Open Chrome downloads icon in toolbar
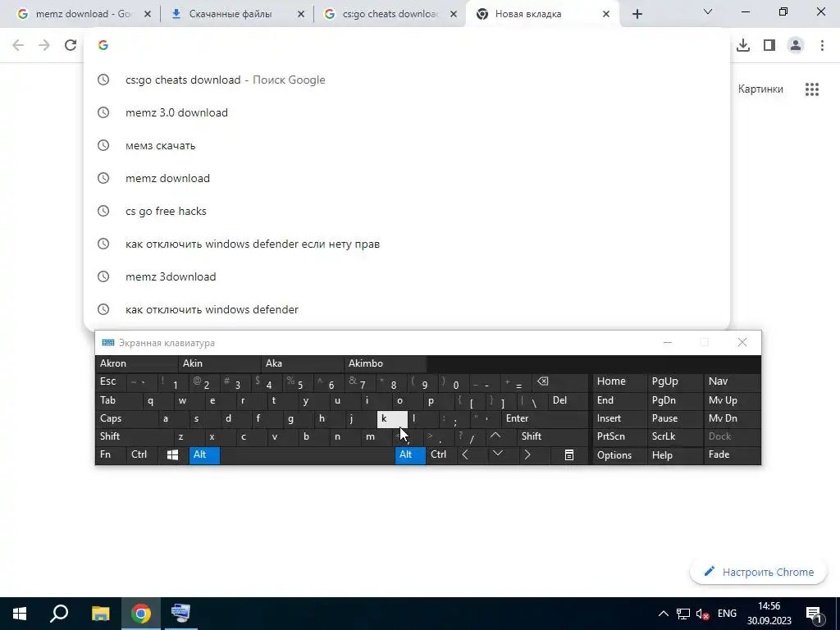Screen dimensions: 840x630 click(x=743, y=45)
